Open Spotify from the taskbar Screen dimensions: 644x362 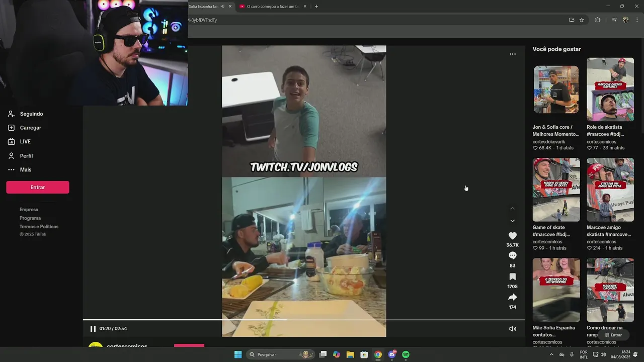point(406,354)
